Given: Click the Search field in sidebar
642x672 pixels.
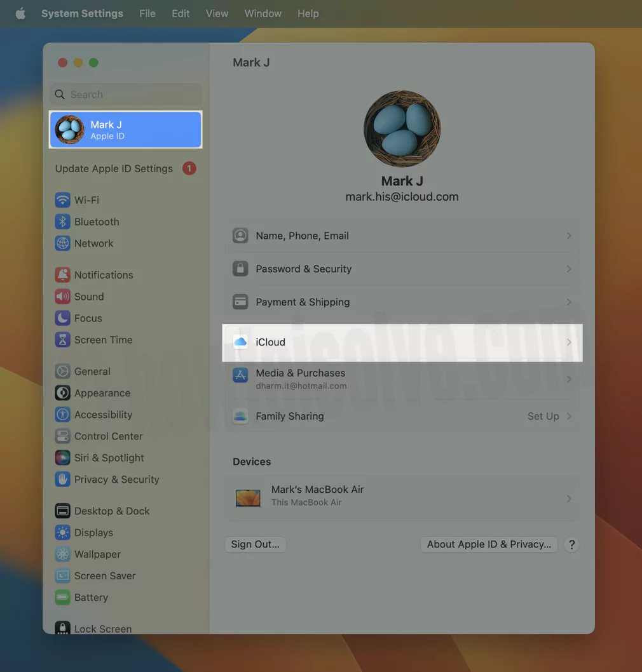Looking at the screenshot, I should 126,94.
